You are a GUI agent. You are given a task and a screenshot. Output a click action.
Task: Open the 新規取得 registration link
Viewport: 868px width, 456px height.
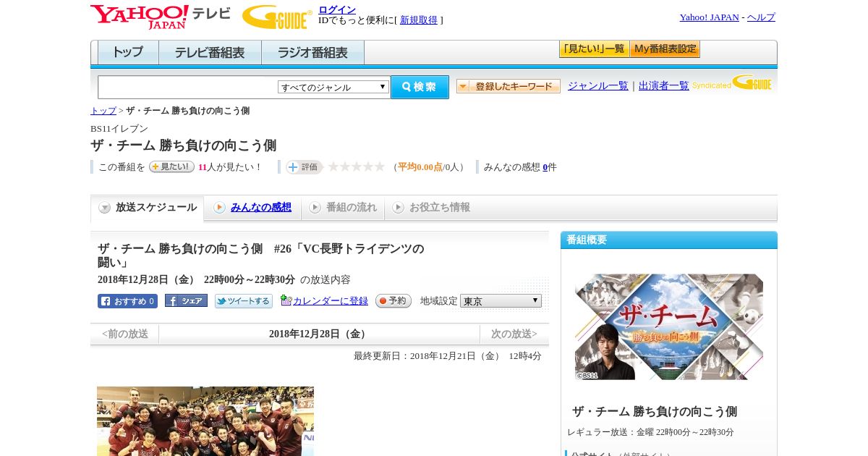(419, 20)
